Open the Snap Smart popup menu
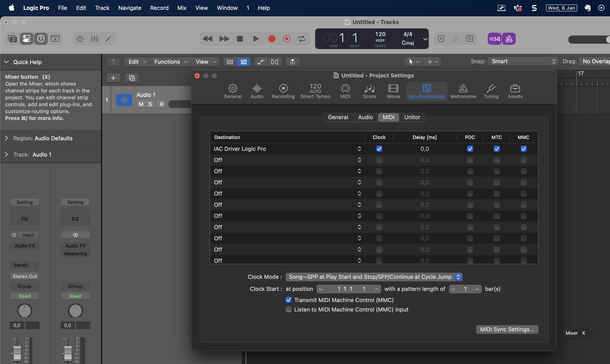Screen dimensions: 610x364 pos(523,61)
